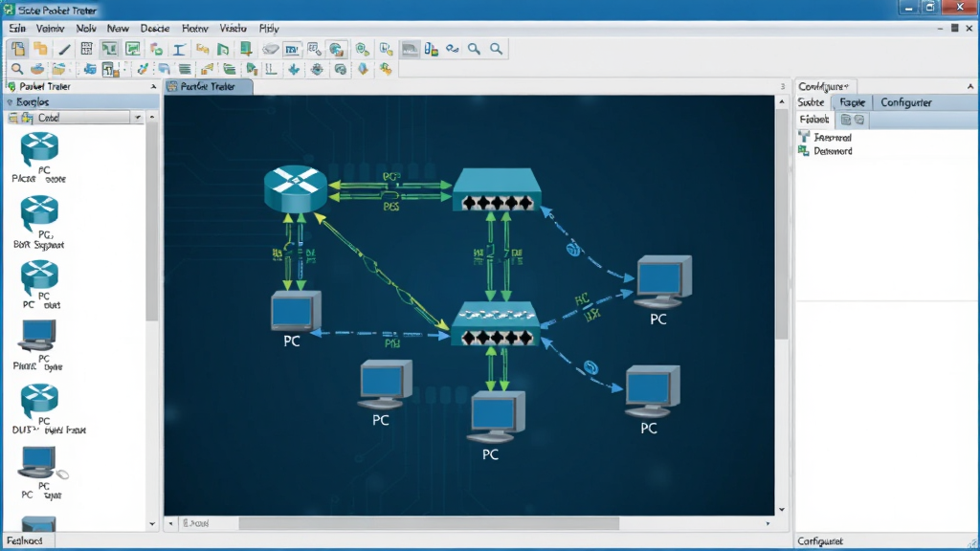Select the lower switch on the canvas
The image size is (980, 551).
pos(496,323)
